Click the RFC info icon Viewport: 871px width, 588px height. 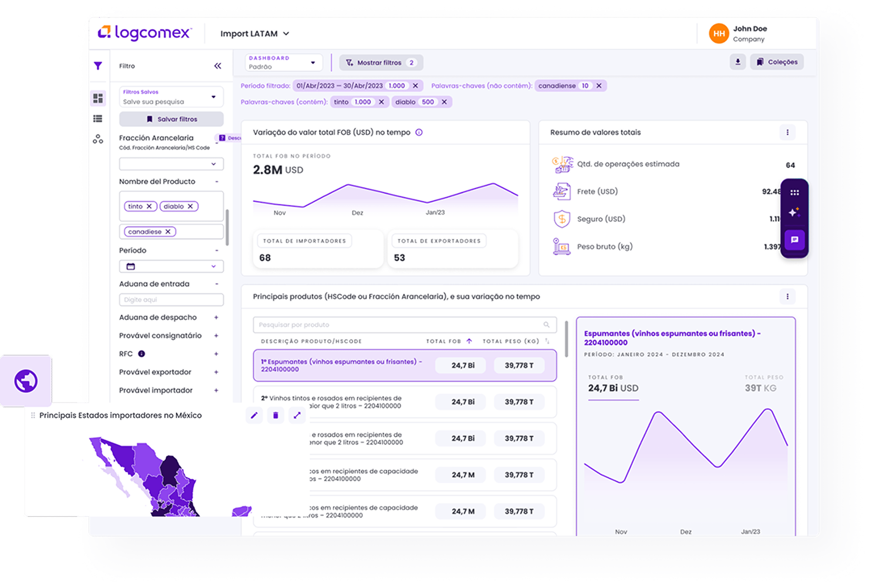[x=142, y=354]
